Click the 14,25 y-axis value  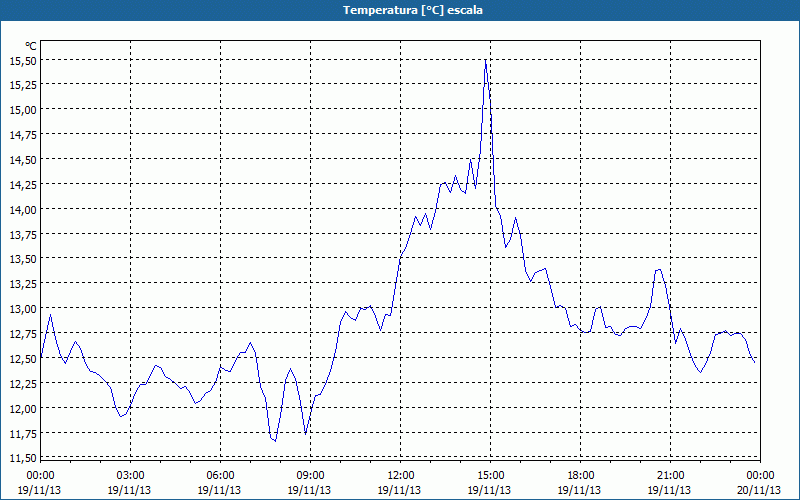tap(23, 184)
